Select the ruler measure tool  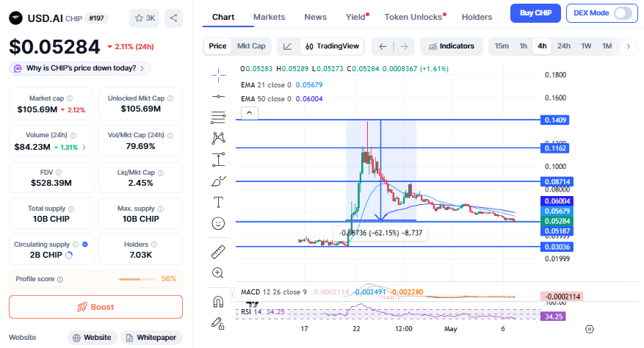tap(218, 252)
